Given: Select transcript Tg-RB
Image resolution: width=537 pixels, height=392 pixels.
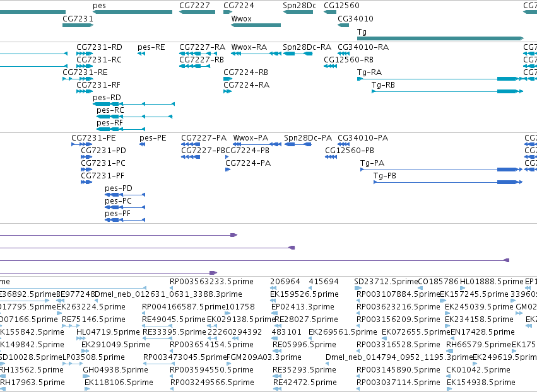Looking at the screenshot, I should point(384,85).
